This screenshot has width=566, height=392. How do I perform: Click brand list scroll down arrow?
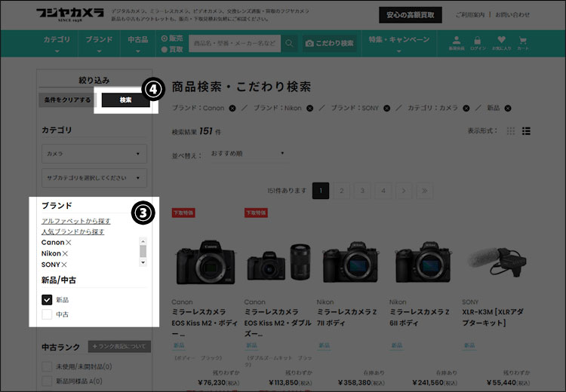(x=143, y=262)
